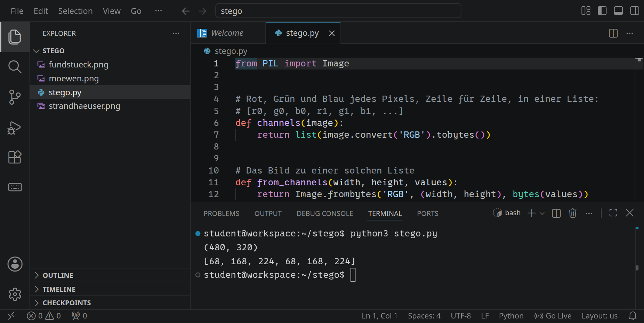Maximize the terminal panel size
The height and width of the screenshot is (323, 644).
coord(613,213)
